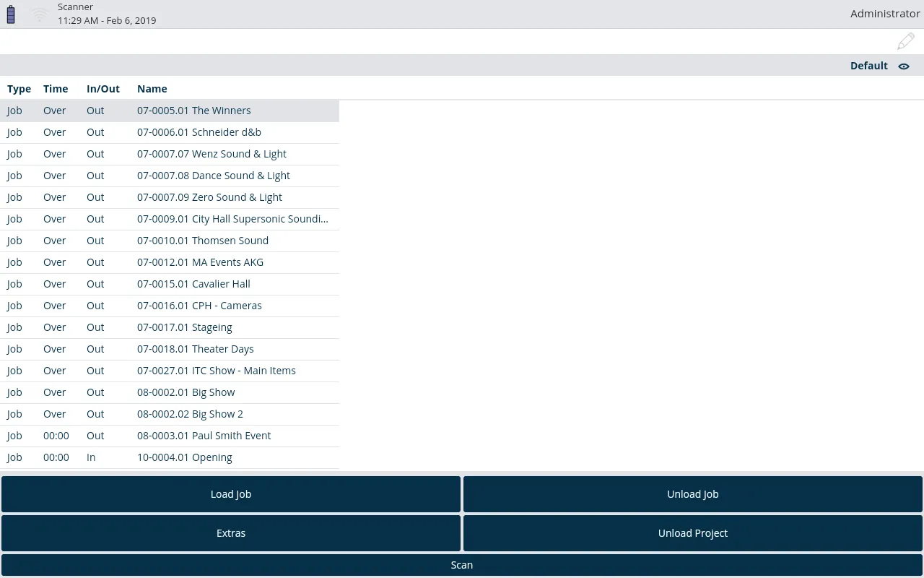Click the Default view label

tap(869, 66)
